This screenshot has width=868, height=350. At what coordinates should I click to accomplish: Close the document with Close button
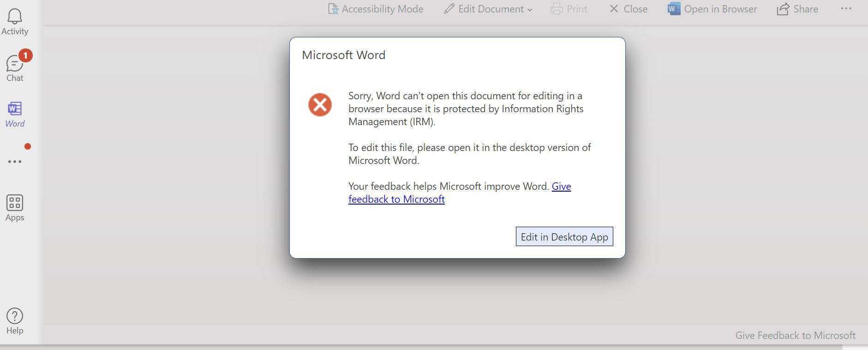point(629,9)
